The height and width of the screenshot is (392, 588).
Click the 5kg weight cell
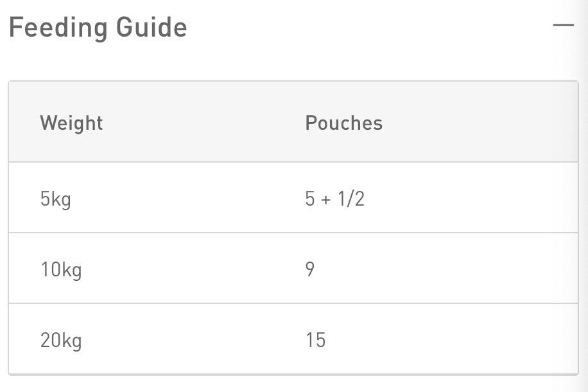[x=55, y=199]
